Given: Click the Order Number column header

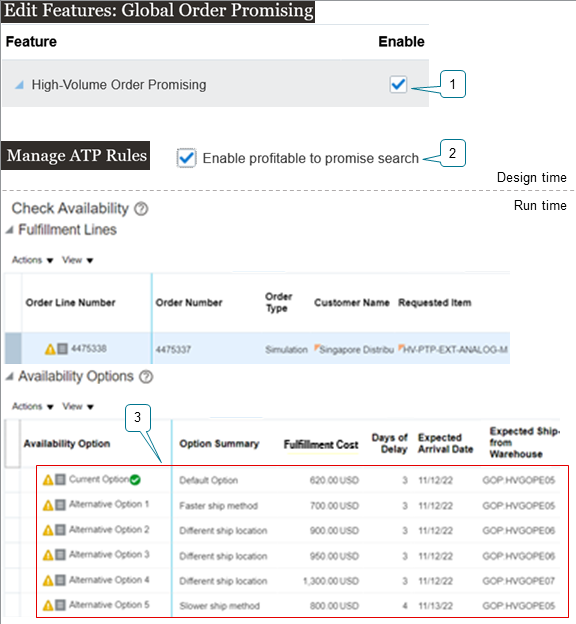Looking at the screenshot, I should click(x=189, y=302).
